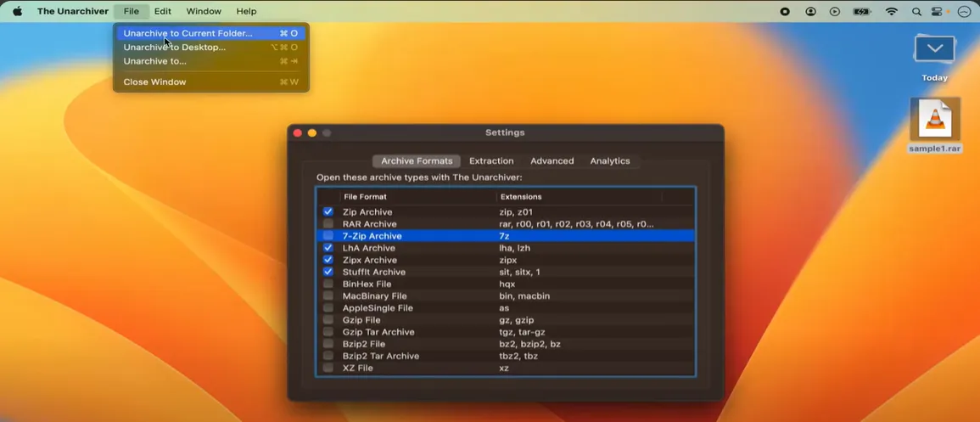Enable RAR Archive checkbox
This screenshot has width=980, height=422.
[328, 224]
